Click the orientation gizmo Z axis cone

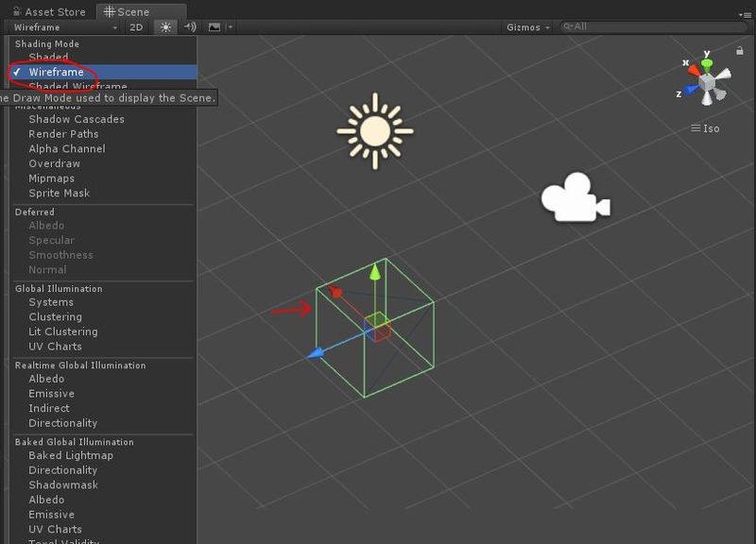pyautogui.click(x=692, y=90)
